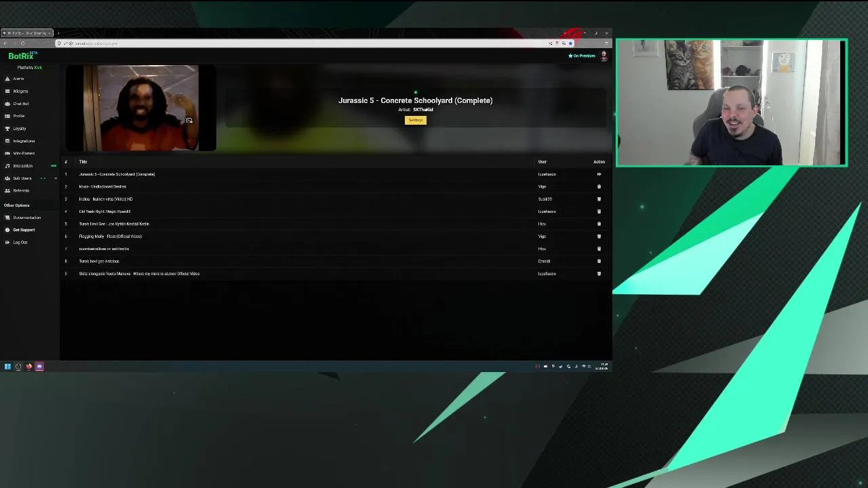
Task: Click the Action column header
Action: (599, 161)
